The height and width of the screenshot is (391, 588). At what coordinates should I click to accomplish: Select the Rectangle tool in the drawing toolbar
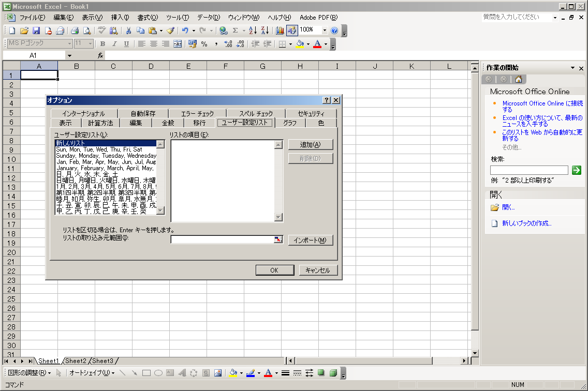146,373
